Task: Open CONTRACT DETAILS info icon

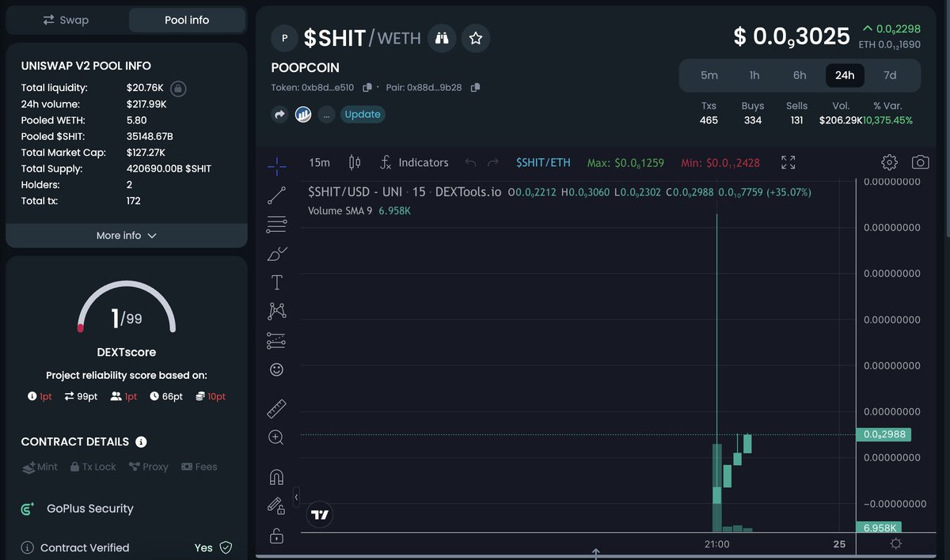Action: (x=141, y=442)
